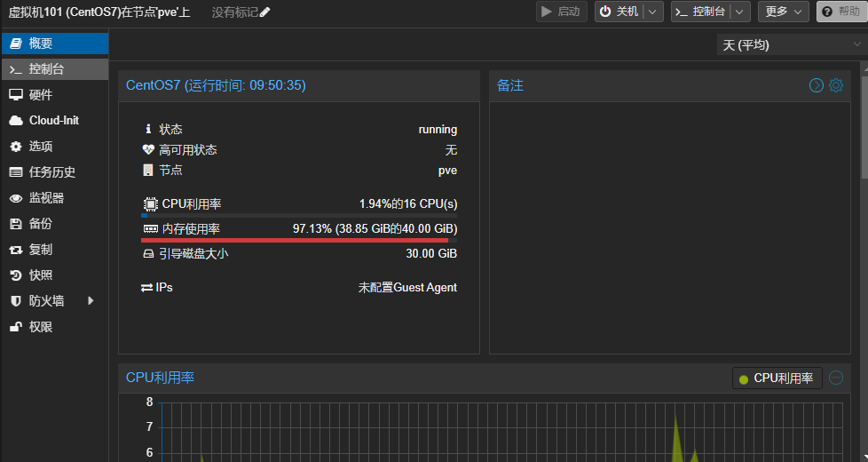This screenshot has height=462, width=868.
Task: Open the toolbar 控制台 dropdown arrow
Action: coord(740,12)
